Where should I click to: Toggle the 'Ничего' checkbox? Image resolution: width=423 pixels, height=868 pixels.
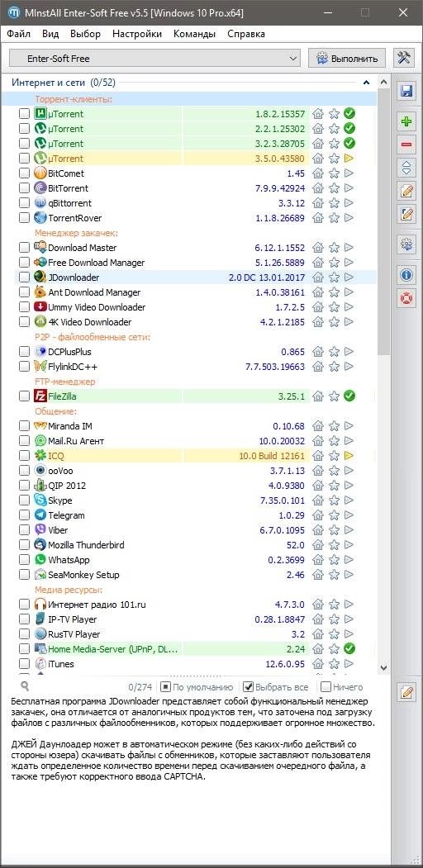(x=326, y=687)
